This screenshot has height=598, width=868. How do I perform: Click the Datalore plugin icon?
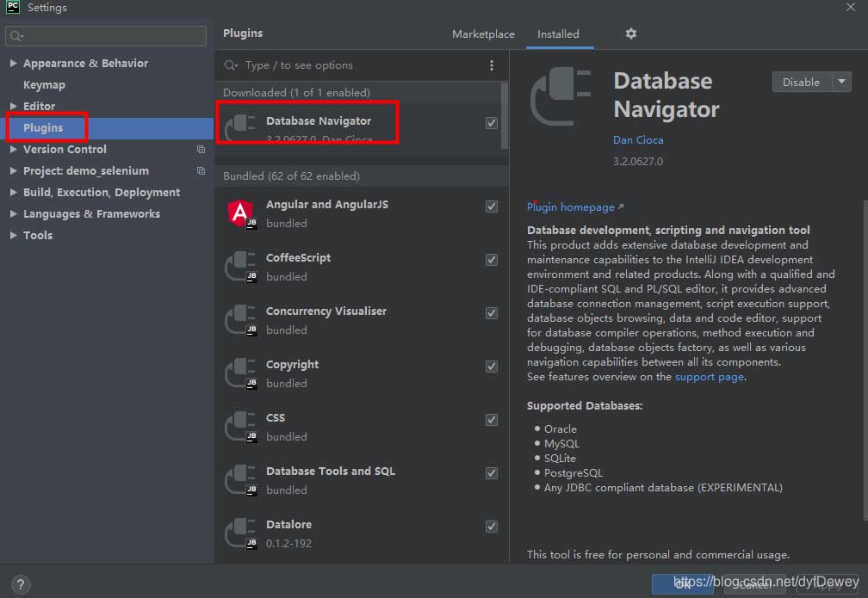coord(241,533)
